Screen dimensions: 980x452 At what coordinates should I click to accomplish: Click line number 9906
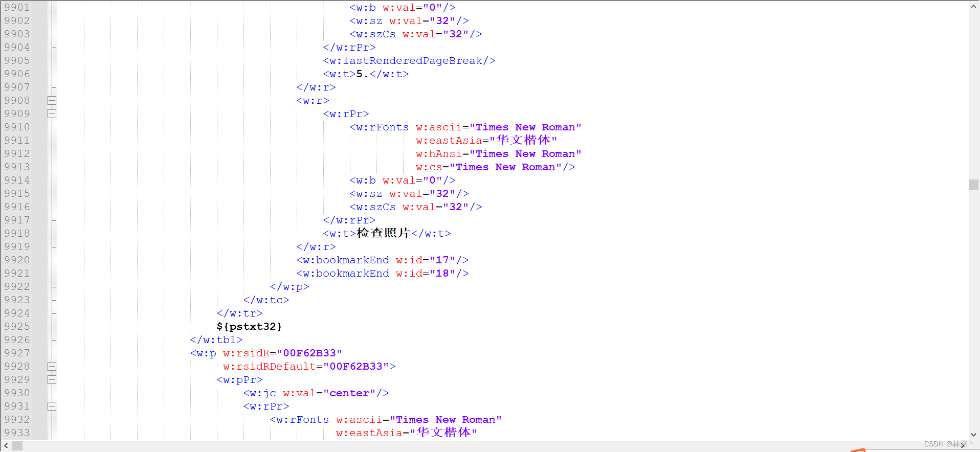17,74
